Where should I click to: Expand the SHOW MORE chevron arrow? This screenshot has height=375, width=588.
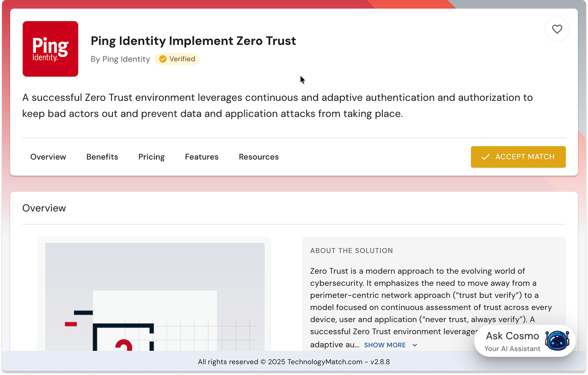(x=415, y=345)
